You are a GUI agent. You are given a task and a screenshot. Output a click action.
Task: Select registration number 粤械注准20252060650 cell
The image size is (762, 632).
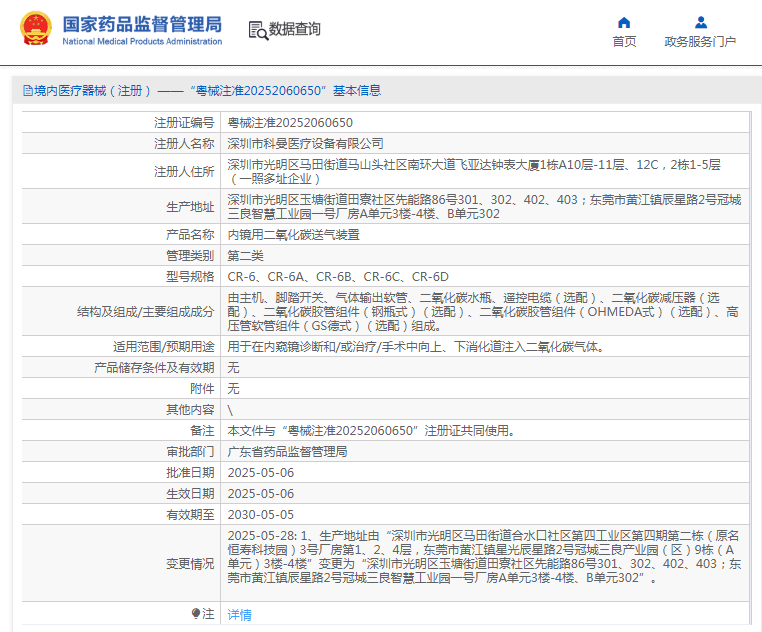[x=290, y=123]
